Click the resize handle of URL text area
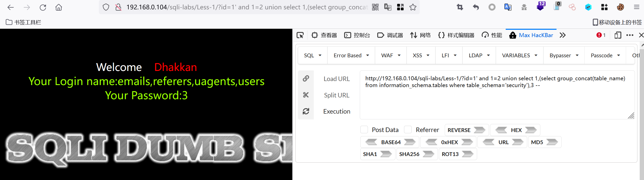 click(631, 116)
